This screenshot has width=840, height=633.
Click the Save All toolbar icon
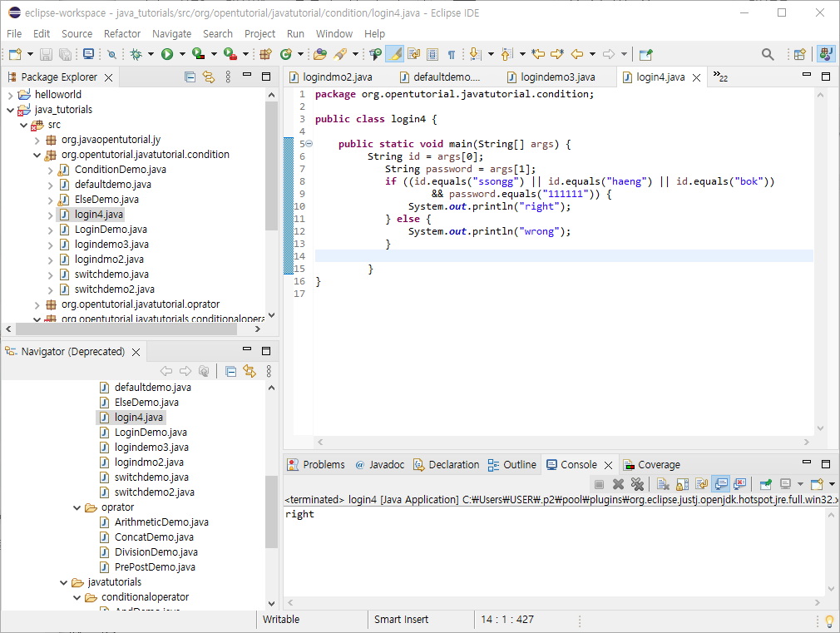pos(65,54)
